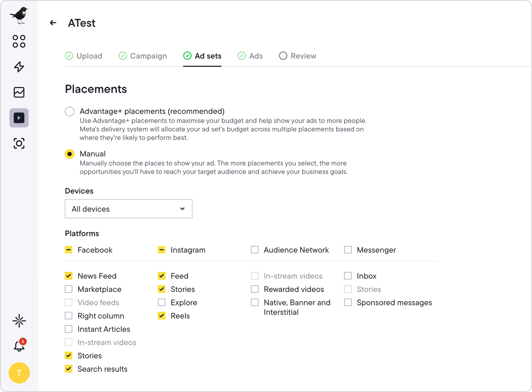The height and width of the screenshot is (392, 532).
Task: Select Advantage+ placements radio button
Action: (70, 111)
